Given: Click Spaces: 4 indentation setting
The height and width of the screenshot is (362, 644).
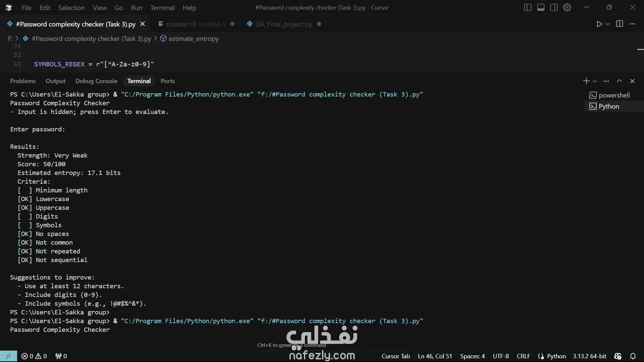Looking at the screenshot, I should pyautogui.click(x=472, y=356).
